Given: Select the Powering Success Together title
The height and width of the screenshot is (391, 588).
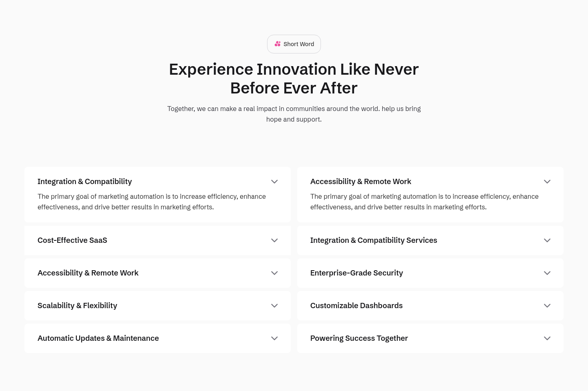Looking at the screenshot, I should point(359,338).
